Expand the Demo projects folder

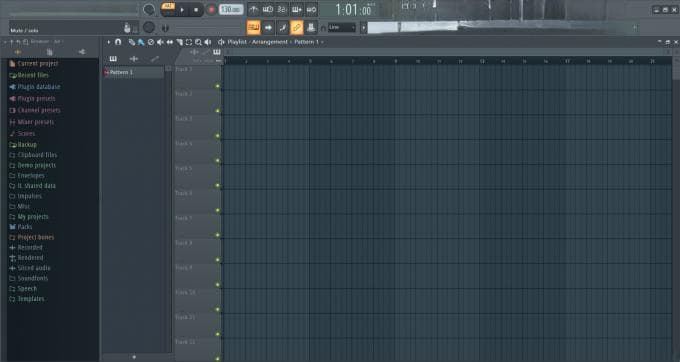[x=33, y=165]
